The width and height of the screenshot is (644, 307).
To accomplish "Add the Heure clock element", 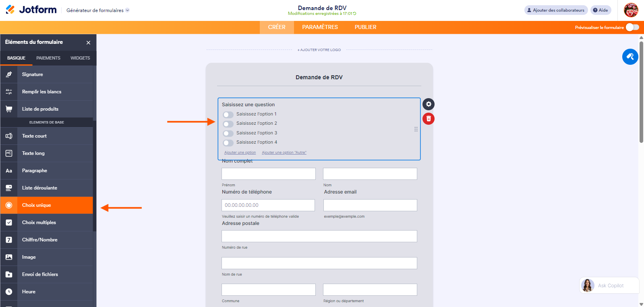I will [29, 292].
